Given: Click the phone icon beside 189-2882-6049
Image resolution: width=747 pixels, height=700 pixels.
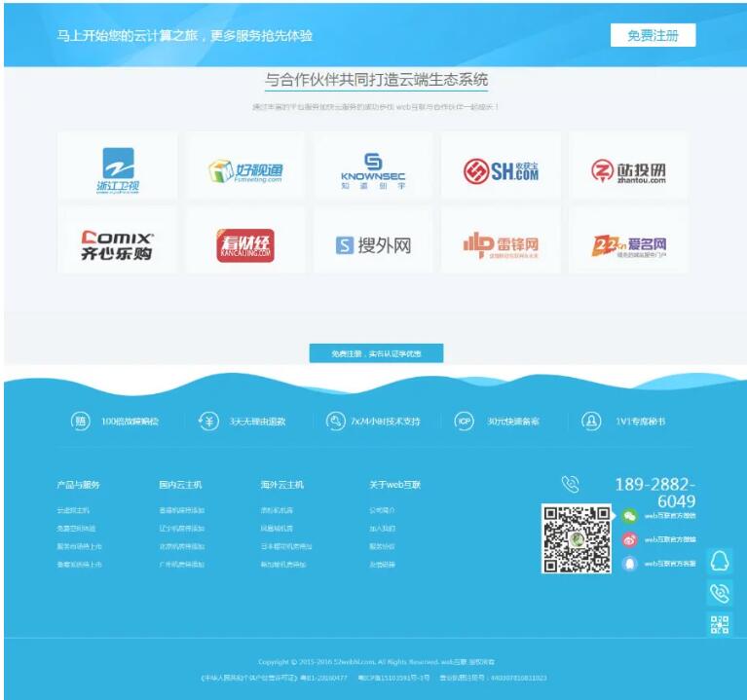Looking at the screenshot, I should click(x=571, y=484).
